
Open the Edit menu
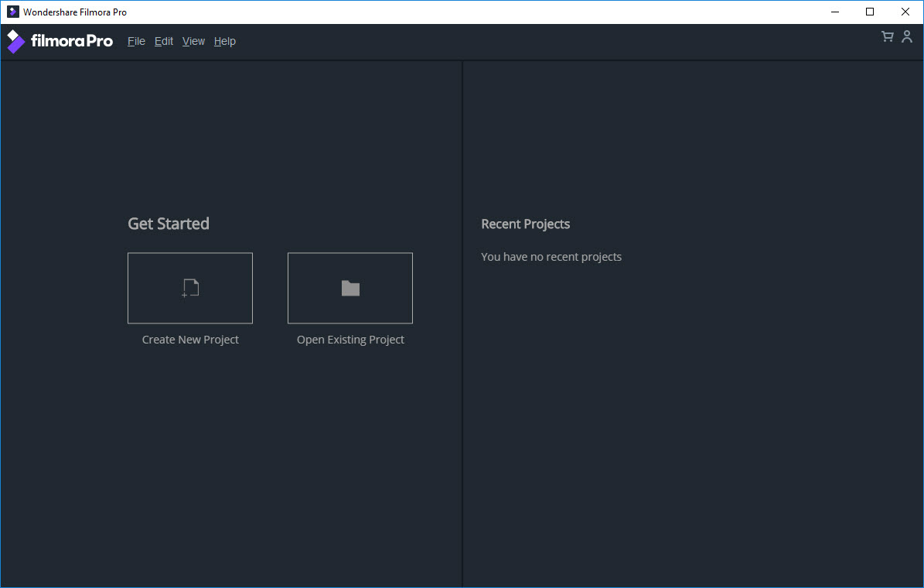click(163, 41)
